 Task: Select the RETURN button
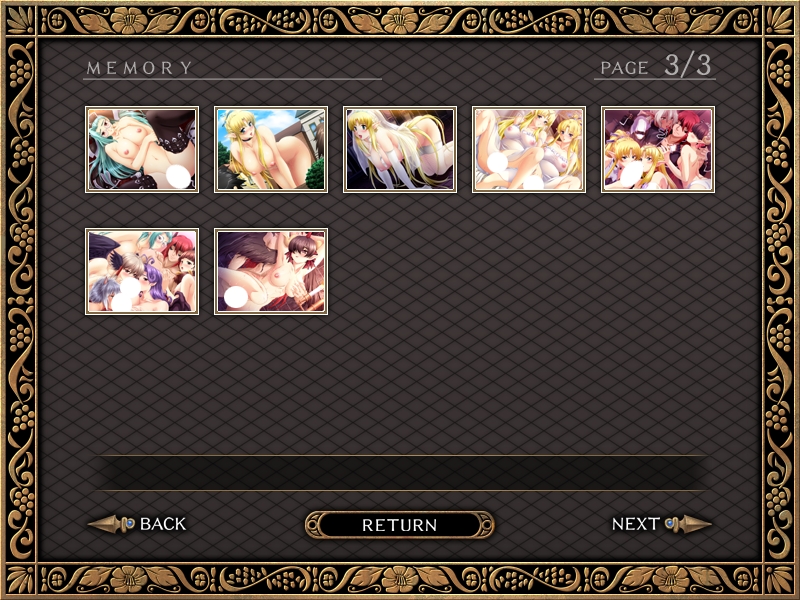tap(399, 525)
